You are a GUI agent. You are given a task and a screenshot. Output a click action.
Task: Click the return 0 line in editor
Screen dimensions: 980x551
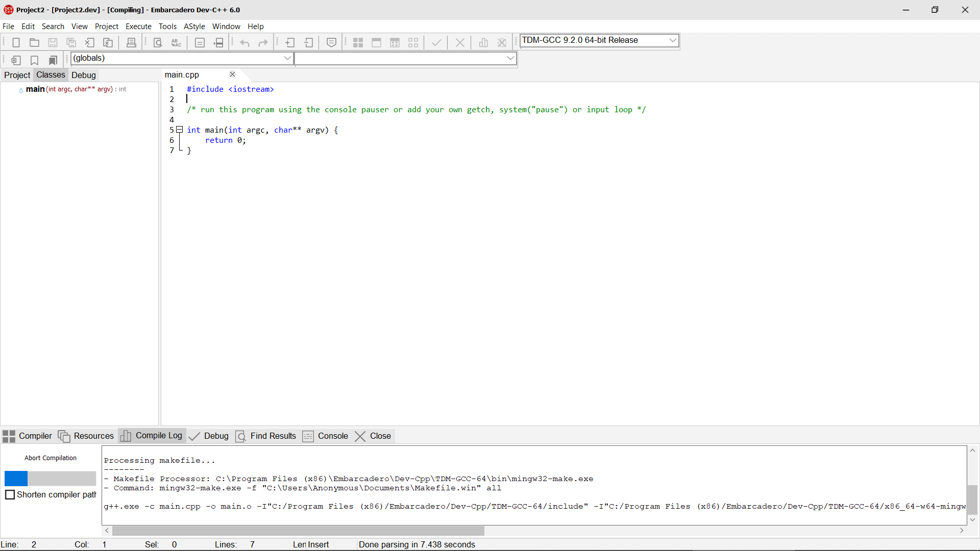pos(225,140)
